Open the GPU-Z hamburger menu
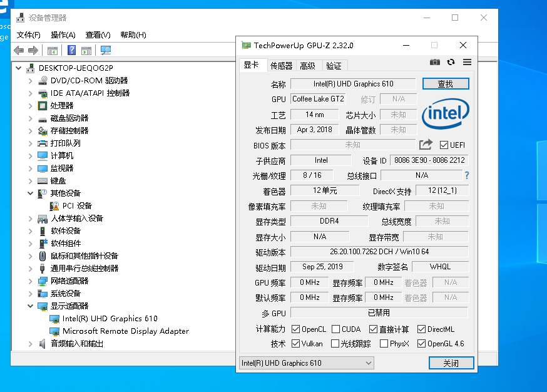547x392 pixels. [467, 62]
